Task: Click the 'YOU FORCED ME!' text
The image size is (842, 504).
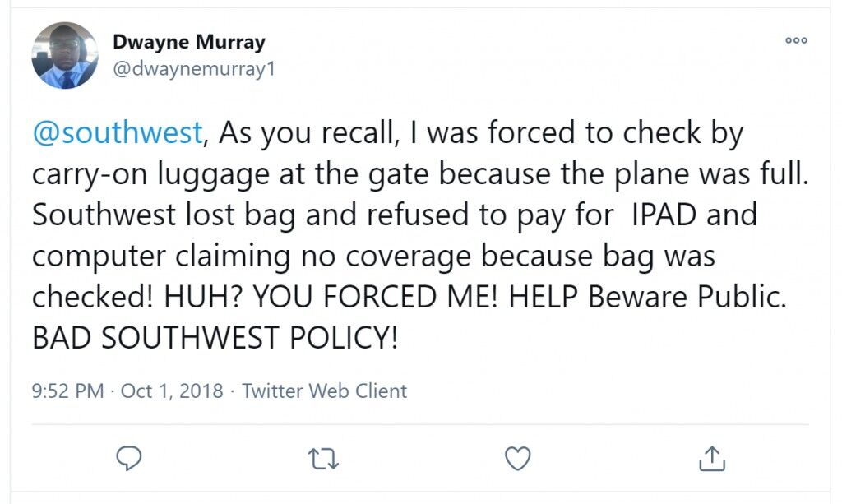Action: 375,296
